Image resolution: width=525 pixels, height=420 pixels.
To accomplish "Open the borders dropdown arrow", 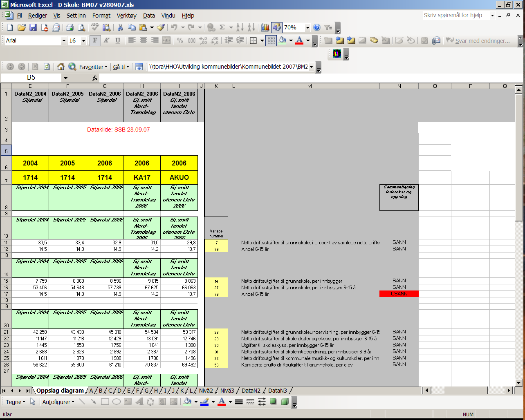I will coord(262,41).
